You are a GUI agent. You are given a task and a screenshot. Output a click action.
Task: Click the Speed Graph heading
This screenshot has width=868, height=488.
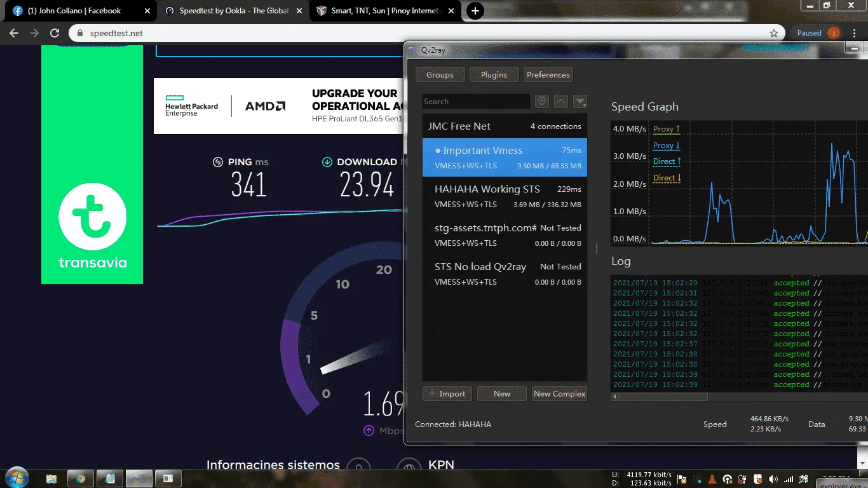[645, 107]
